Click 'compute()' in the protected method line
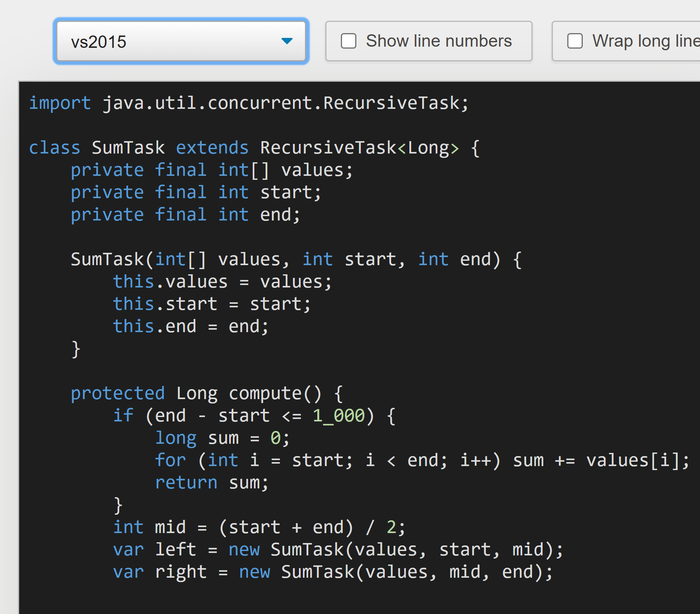 point(275,394)
